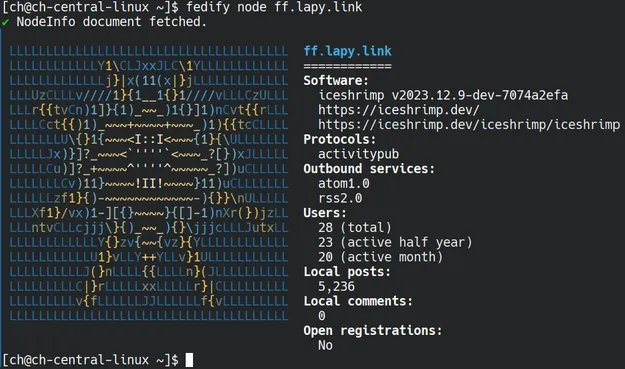Click the rss2.0 service entry
625x369 pixels.
coord(340,198)
